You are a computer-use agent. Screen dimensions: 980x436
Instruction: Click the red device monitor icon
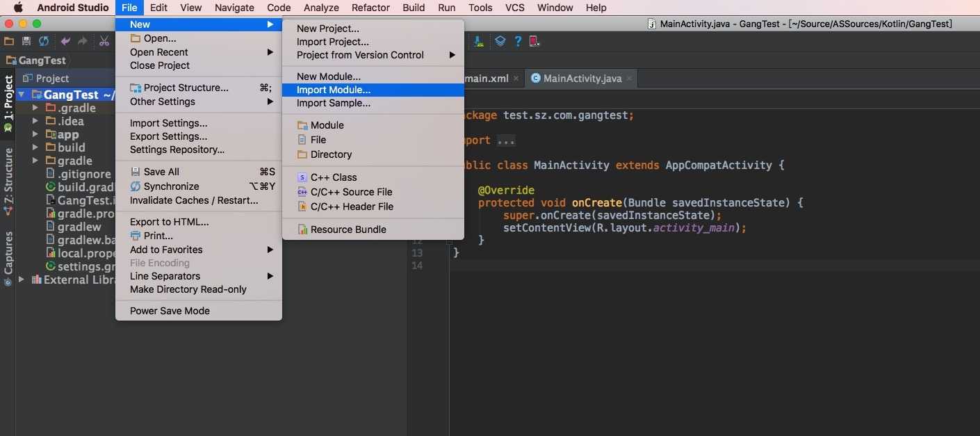tap(534, 42)
